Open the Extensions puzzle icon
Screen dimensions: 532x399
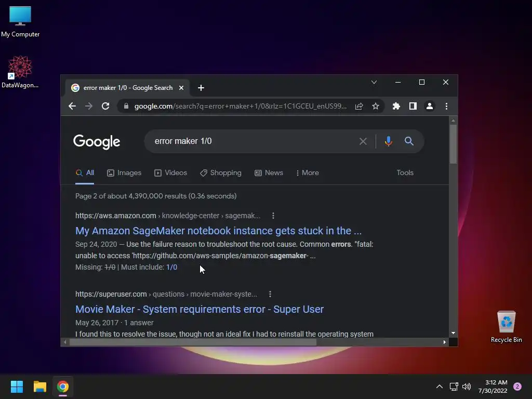396,106
